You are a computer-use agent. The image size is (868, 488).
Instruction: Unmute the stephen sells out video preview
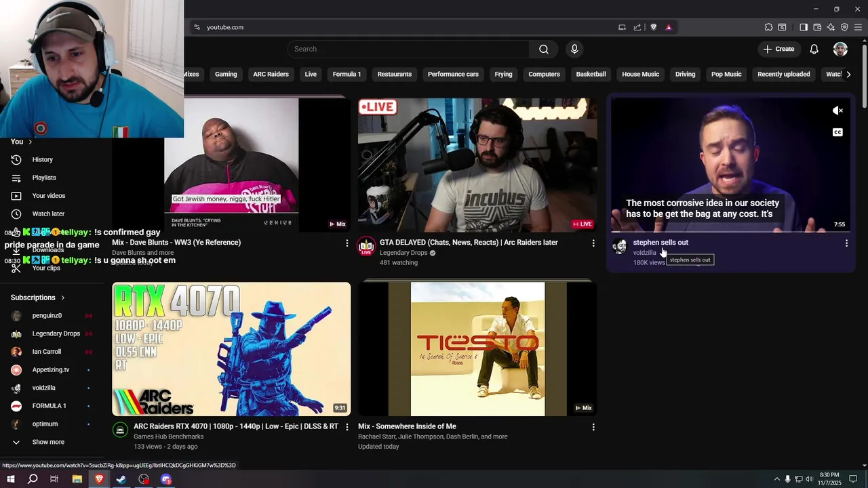click(x=837, y=110)
